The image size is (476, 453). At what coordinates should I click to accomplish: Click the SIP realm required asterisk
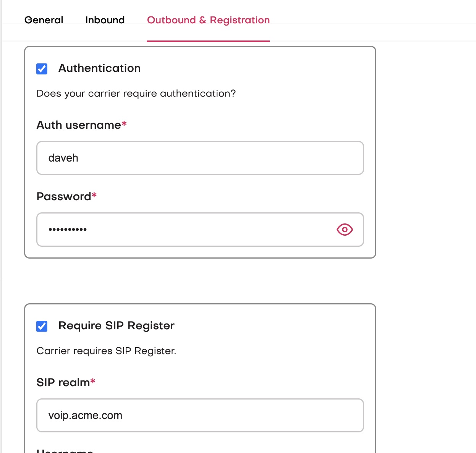tap(93, 381)
